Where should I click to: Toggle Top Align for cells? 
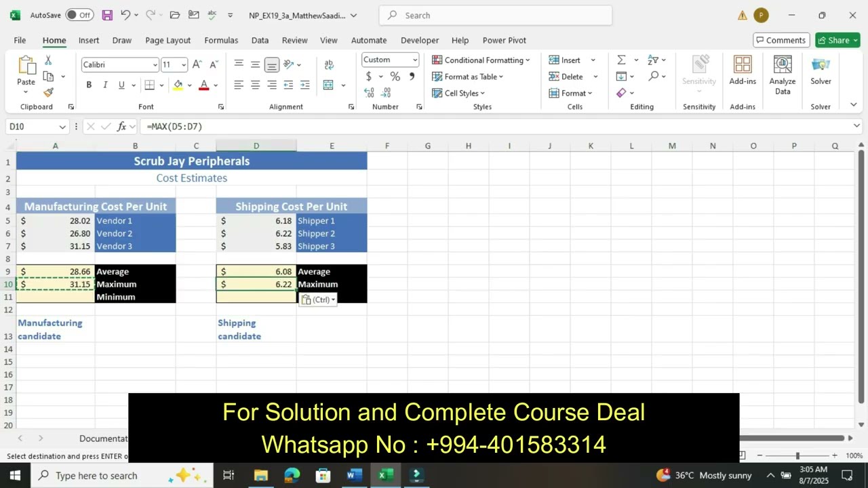tap(239, 64)
